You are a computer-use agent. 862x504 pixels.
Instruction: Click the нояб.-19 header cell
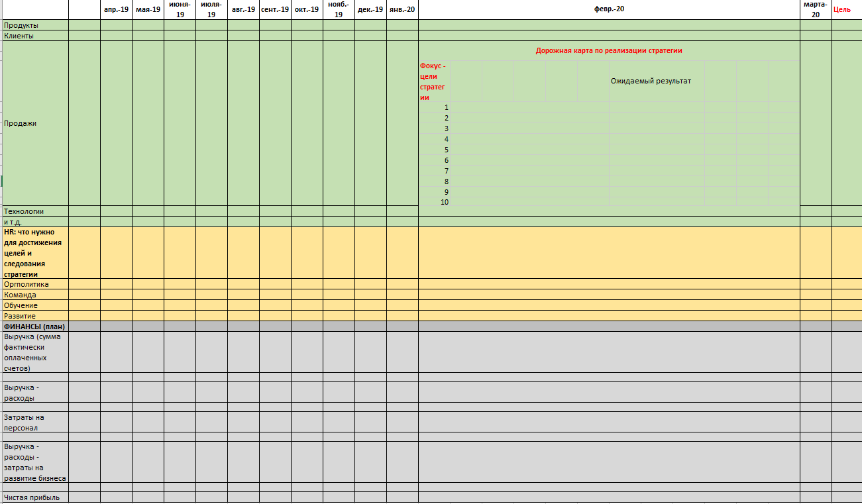[339, 10]
